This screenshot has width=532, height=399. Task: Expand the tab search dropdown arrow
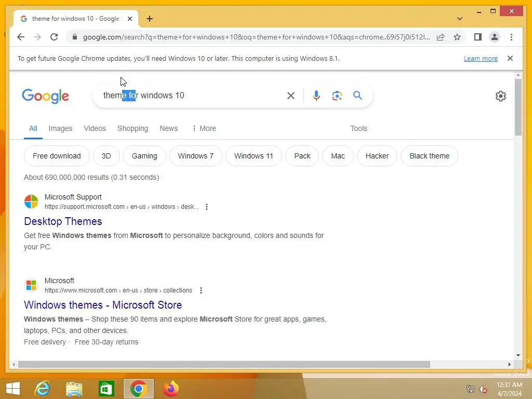(x=459, y=19)
